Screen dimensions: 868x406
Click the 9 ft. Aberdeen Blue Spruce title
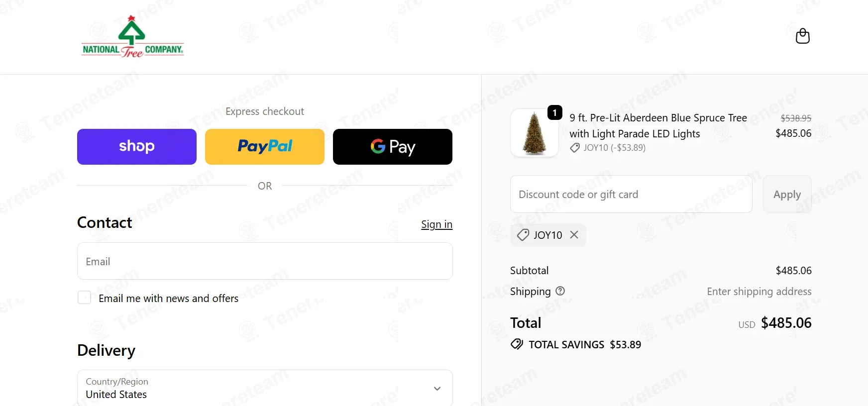pos(658,125)
